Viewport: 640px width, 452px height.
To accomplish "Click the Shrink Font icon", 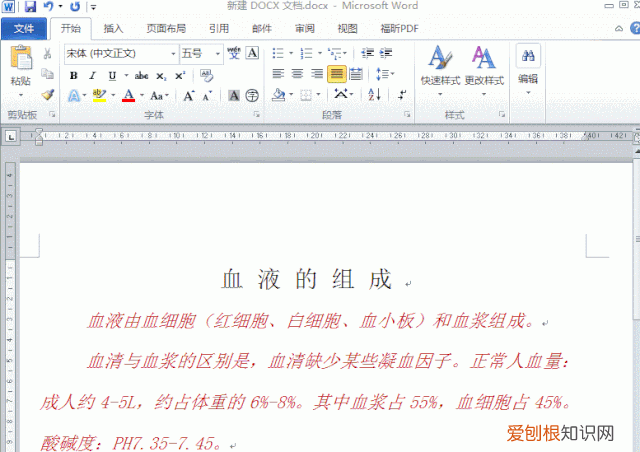I will click(x=207, y=96).
